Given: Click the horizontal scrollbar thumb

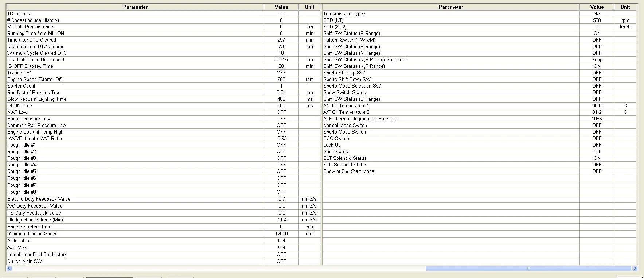Looking at the screenshot, I should (528, 269).
